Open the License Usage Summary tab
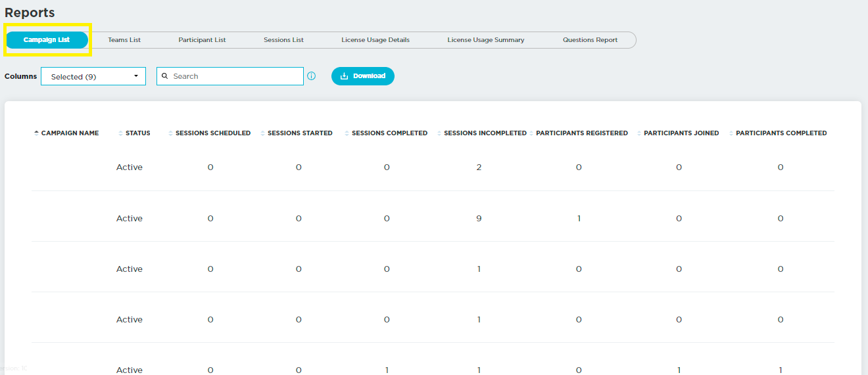 pos(486,40)
